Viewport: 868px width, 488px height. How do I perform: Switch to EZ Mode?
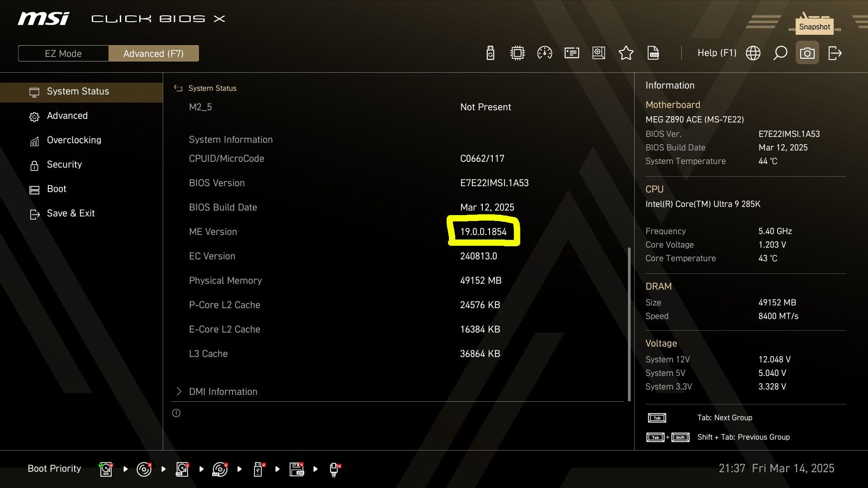pos(63,53)
